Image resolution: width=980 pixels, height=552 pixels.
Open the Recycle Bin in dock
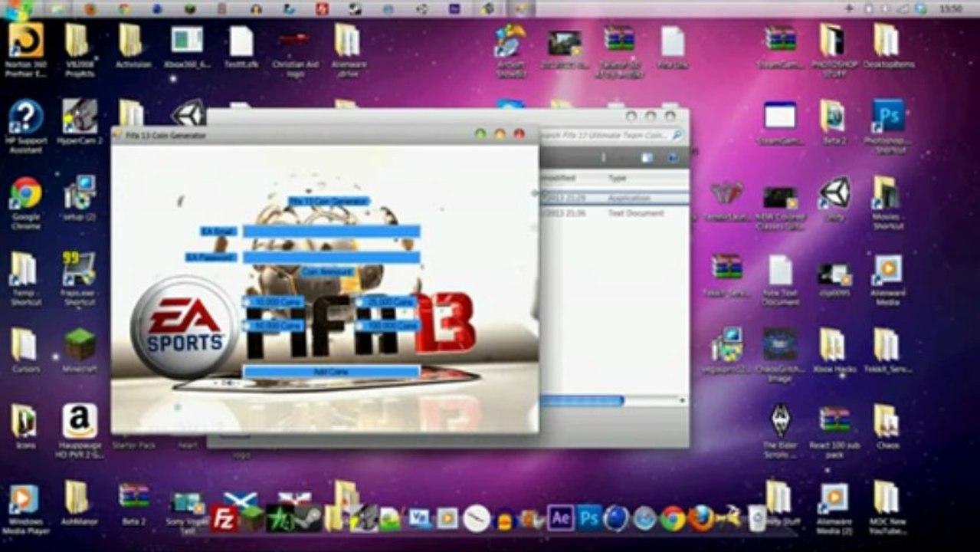[x=757, y=518]
